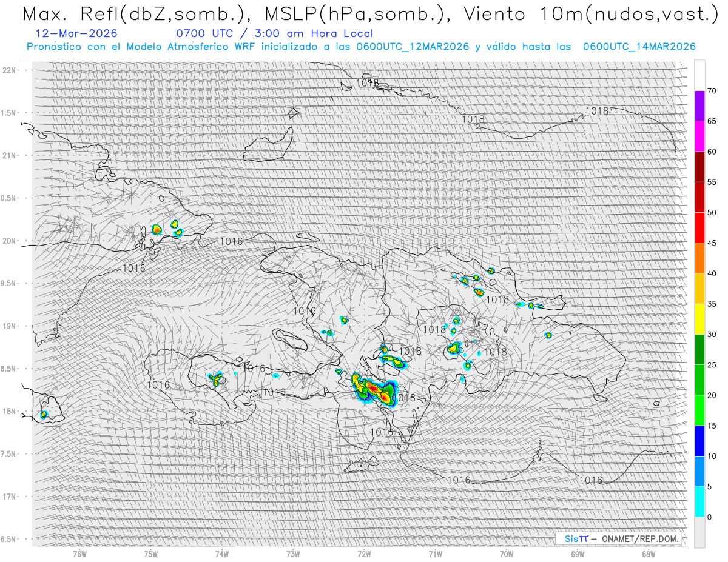Click the isolated reflectivity cell over Jamaica

44,415
